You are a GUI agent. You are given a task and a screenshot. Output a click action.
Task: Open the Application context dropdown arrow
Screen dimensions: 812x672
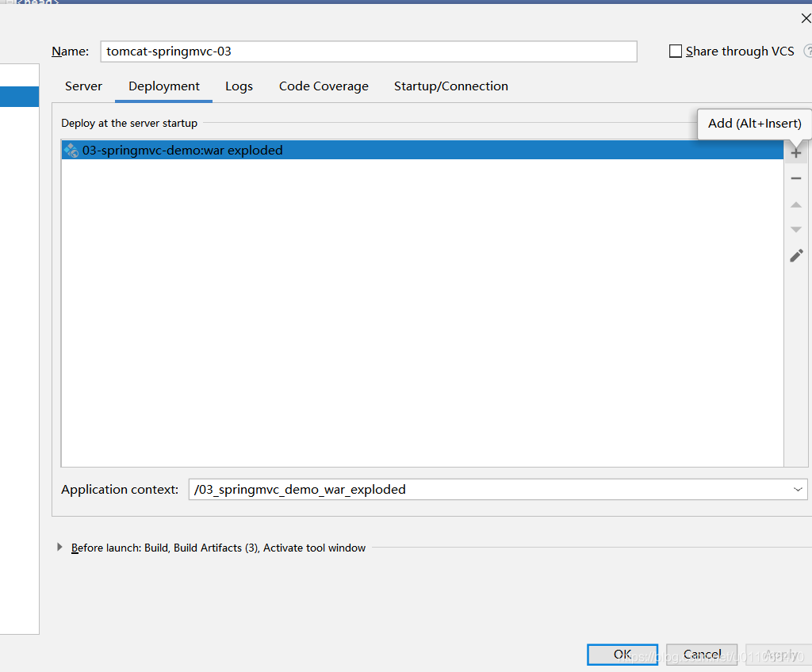[x=798, y=489]
